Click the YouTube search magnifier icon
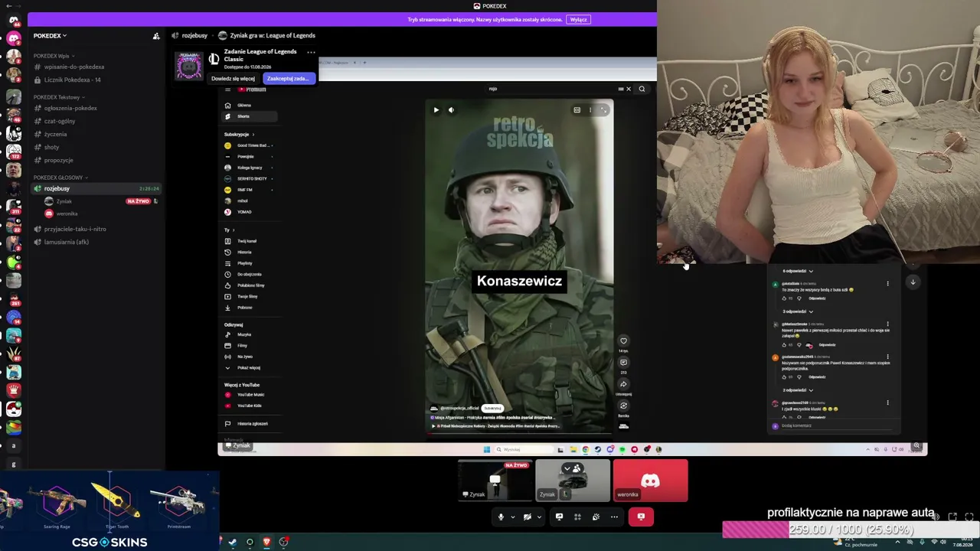980x551 pixels. click(x=642, y=90)
